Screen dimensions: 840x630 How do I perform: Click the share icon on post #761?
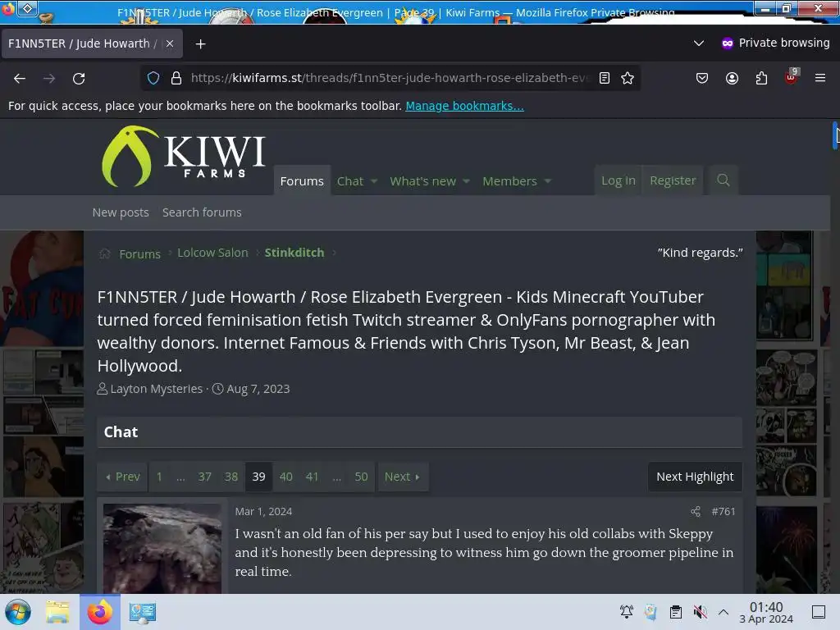pyautogui.click(x=696, y=512)
